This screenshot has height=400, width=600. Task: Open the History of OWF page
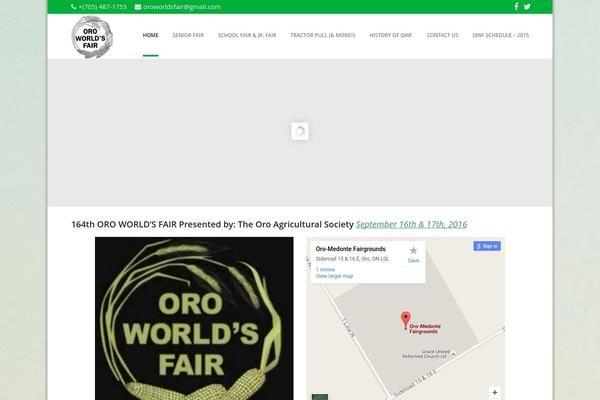[x=391, y=35]
